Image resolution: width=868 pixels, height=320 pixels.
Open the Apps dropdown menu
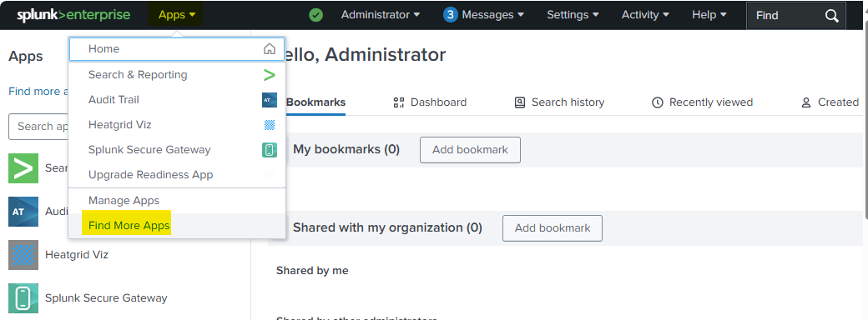[177, 15]
